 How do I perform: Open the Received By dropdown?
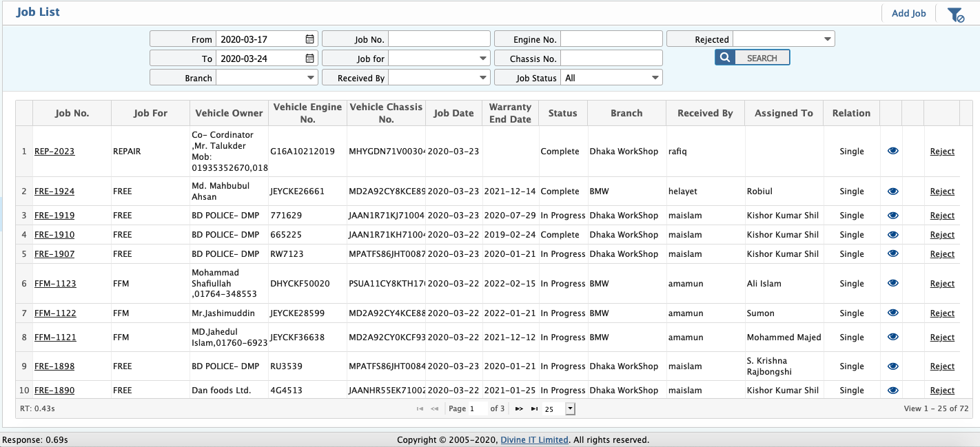click(x=482, y=77)
